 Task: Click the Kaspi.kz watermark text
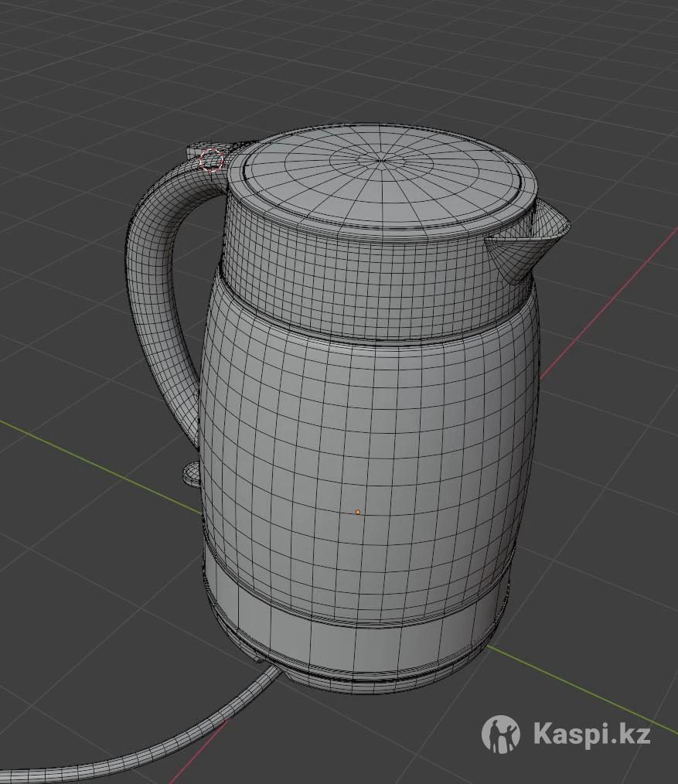(591, 735)
